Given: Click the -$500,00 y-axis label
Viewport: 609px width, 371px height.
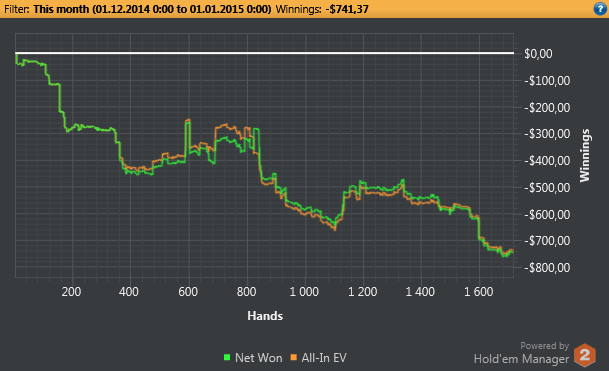Looking at the screenshot, I should click(x=547, y=188).
